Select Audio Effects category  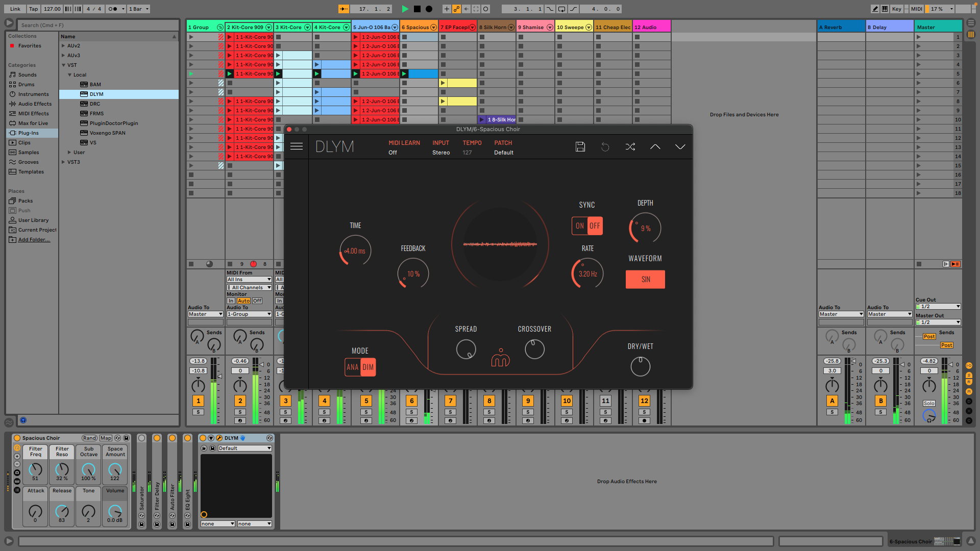point(35,104)
